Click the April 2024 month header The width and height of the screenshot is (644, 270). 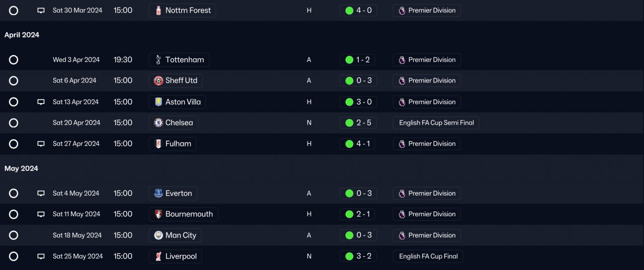(x=22, y=35)
